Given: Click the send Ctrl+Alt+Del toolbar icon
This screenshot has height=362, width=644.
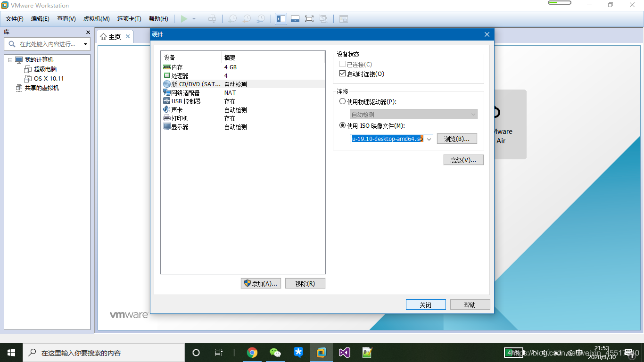Looking at the screenshot, I should click(213, 19).
